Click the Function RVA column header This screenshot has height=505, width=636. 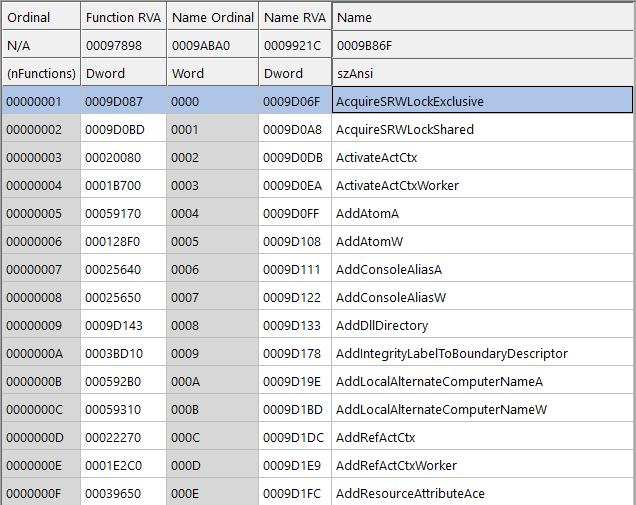click(x=123, y=17)
